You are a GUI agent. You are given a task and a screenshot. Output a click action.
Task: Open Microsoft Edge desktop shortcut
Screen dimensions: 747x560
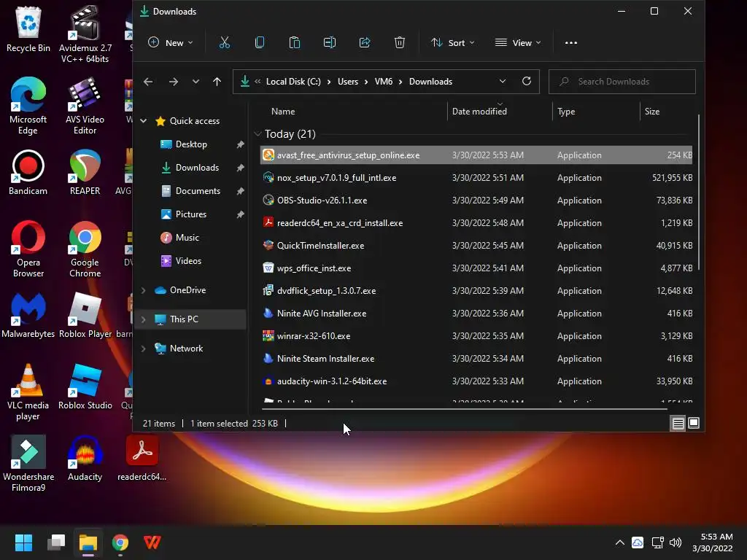point(28,106)
